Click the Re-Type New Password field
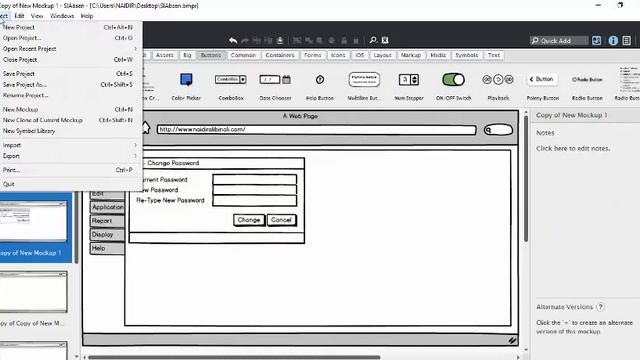640x360 pixels. pyautogui.click(x=254, y=200)
